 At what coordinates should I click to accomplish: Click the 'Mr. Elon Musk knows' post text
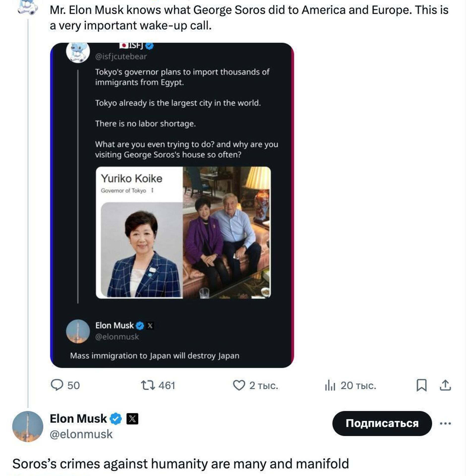(249, 18)
